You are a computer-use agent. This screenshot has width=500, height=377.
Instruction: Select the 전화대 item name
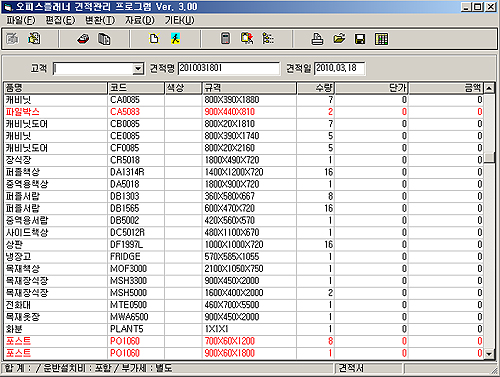[x=18, y=305]
